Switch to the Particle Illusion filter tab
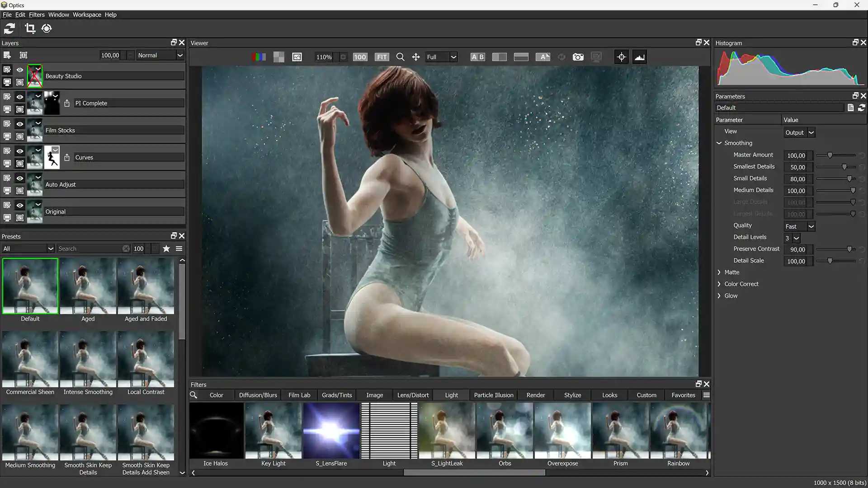This screenshot has height=488, width=868. point(493,394)
